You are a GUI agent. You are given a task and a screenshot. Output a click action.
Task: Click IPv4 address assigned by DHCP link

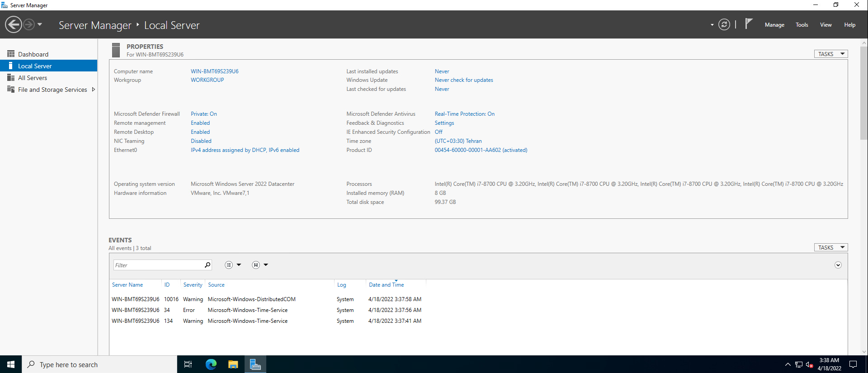pyautogui.click(x=245, y=150)
